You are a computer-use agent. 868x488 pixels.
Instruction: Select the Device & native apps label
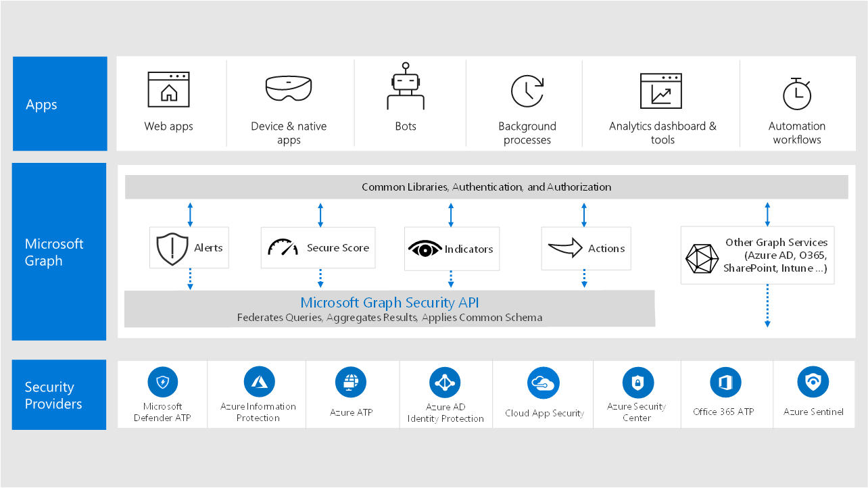coord(289,133)
